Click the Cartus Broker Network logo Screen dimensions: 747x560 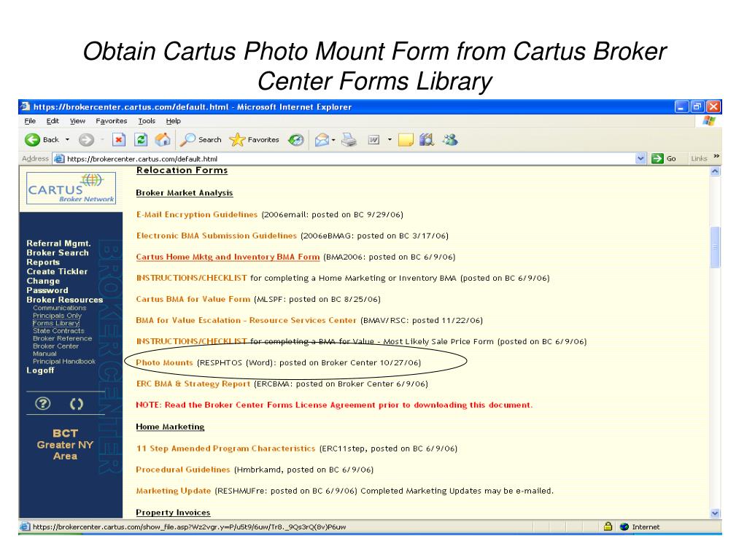pos(71,188)
